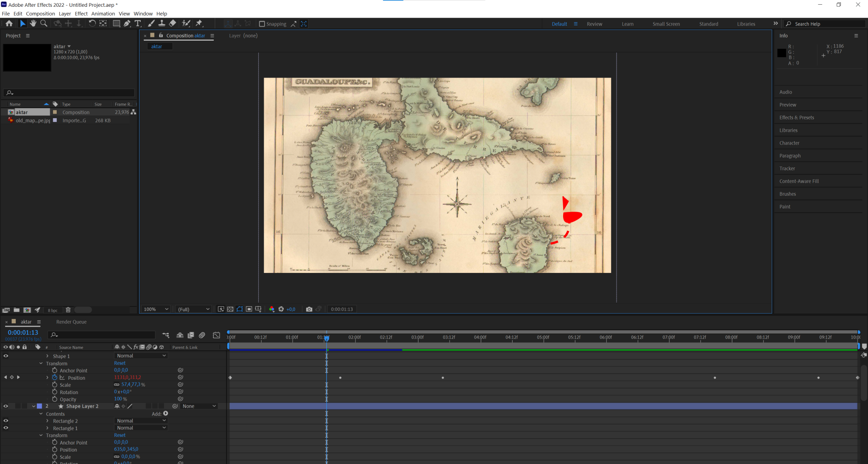Open the Graph Editor
This screenshot has height=464, width=868.
[x=216, y=335]
